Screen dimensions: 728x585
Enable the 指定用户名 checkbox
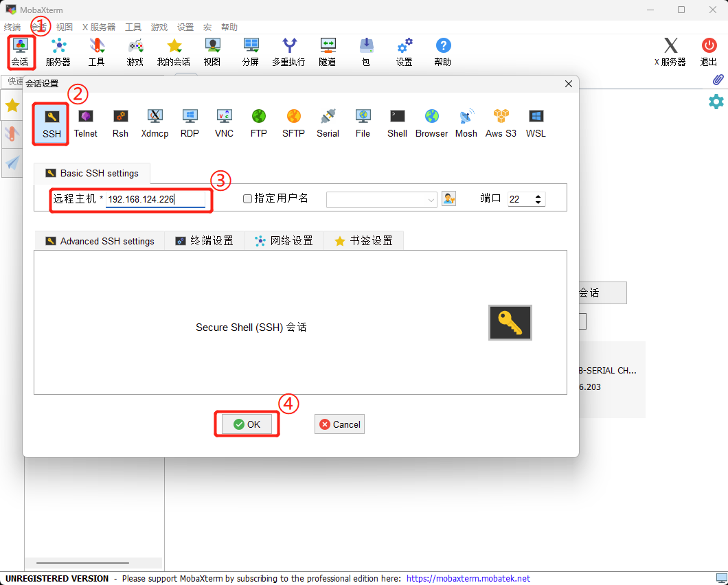pos(248,199)
